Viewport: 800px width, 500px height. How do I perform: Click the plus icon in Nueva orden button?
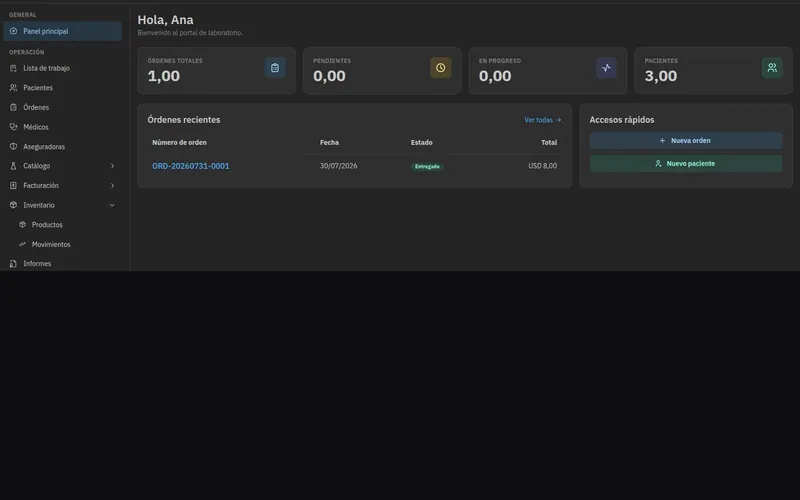point(662,140)
